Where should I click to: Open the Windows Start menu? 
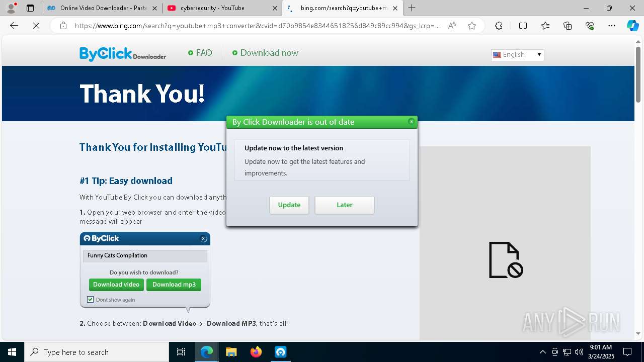click(x=12, y=352)
